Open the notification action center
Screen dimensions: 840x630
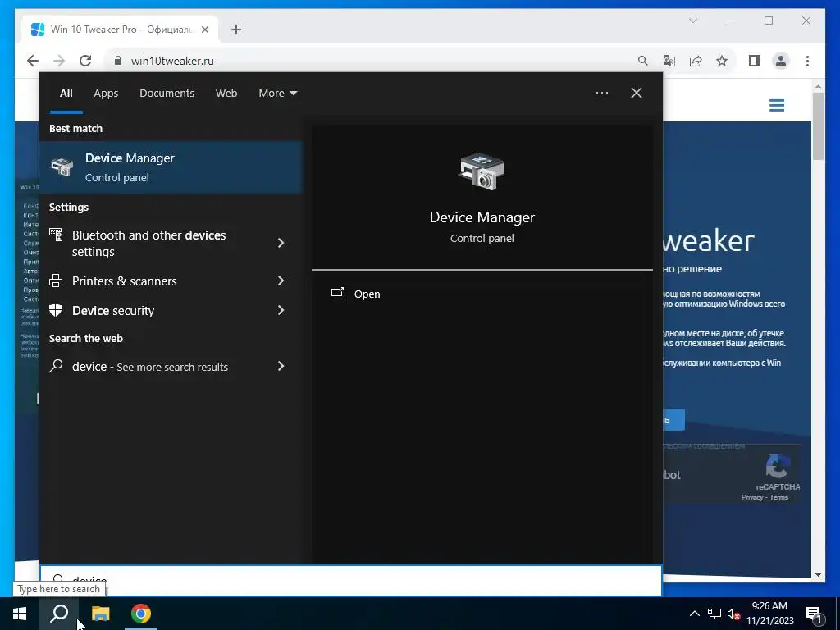tap(815, 614)
